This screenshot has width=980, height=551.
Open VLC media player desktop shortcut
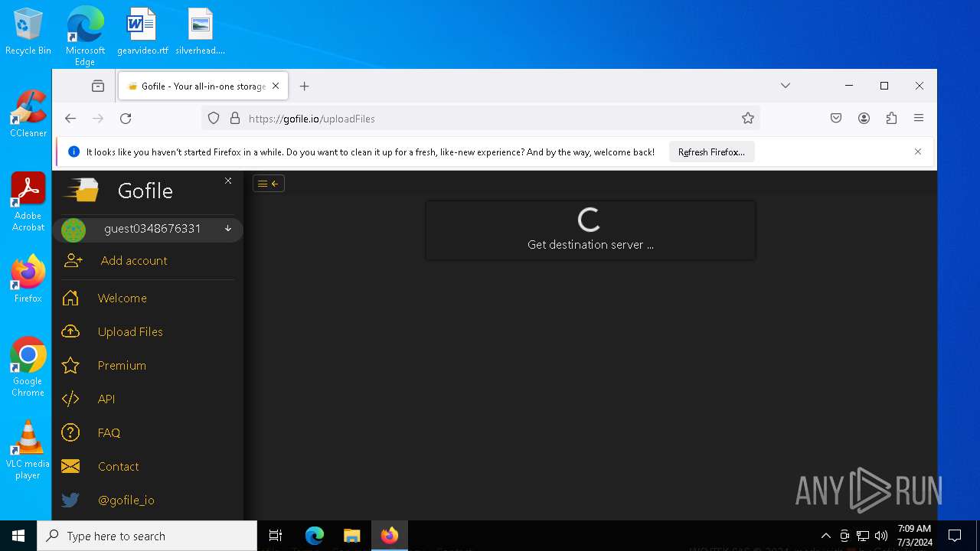(x=28, y=449)
